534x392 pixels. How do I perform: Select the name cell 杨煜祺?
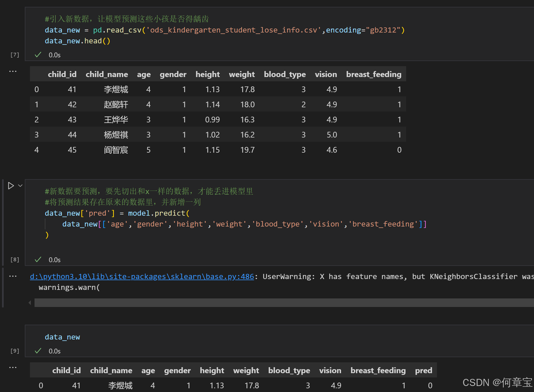[x=116, y=135]
